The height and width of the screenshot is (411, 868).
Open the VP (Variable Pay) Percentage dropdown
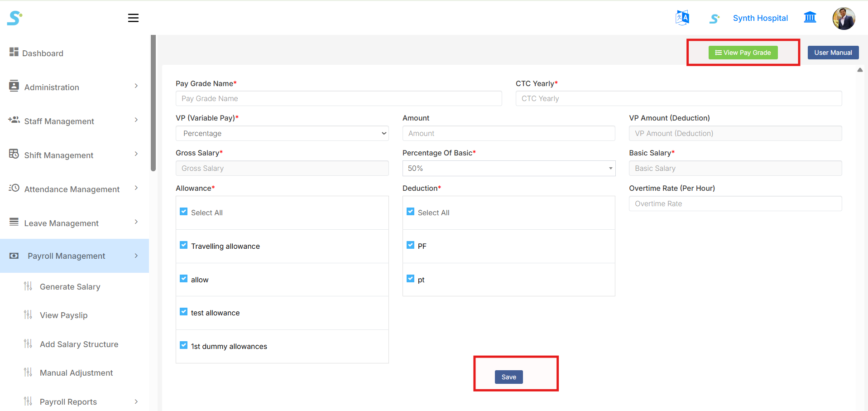coord(282,133)
